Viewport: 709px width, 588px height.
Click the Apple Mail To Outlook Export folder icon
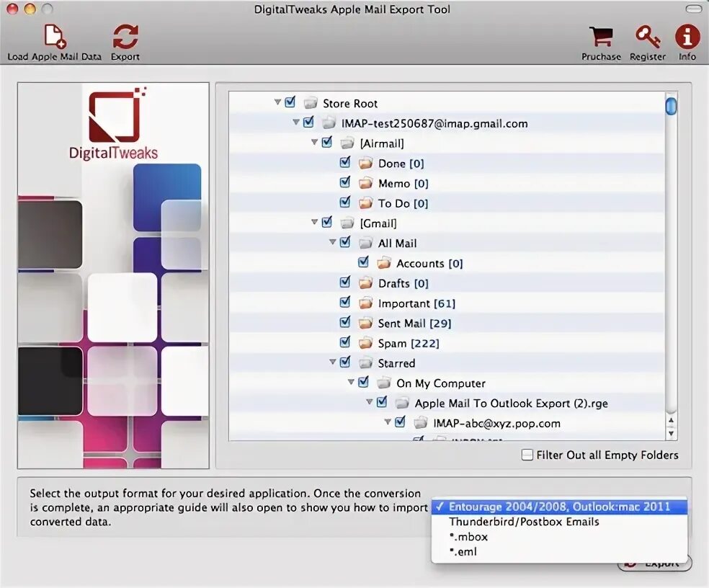click(x=402, y=403)
